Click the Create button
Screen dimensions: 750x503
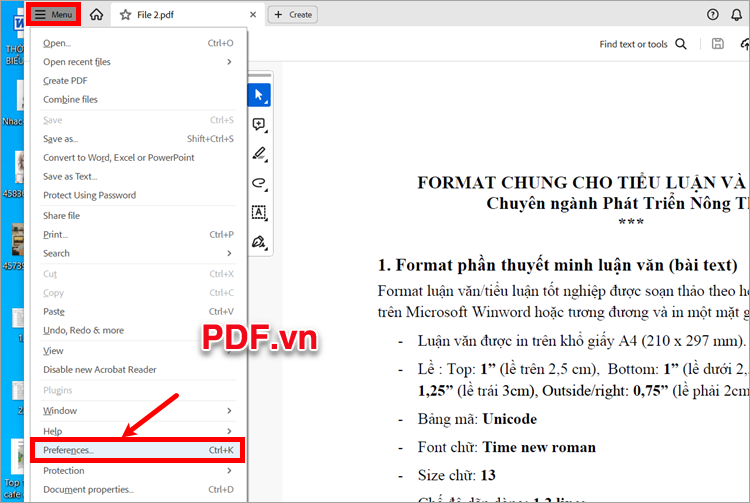pos(293,15)
